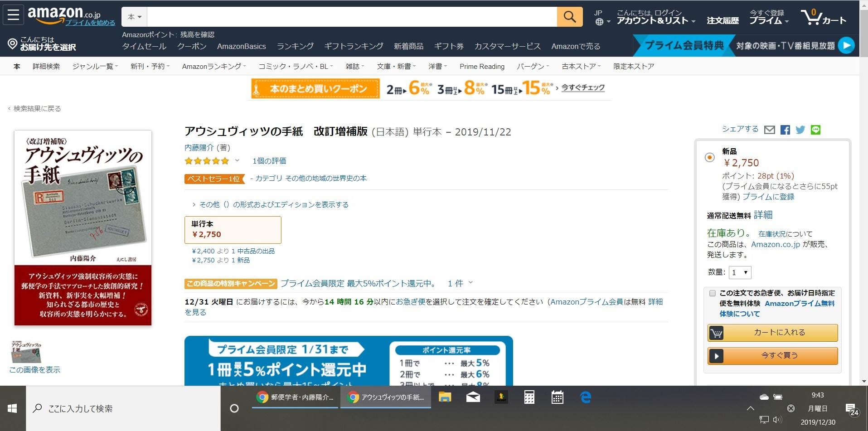The height and width of the screenshot is (431, 868).
Task: Click the 今すぐチェック coupon link
Action: coord(583,88)
